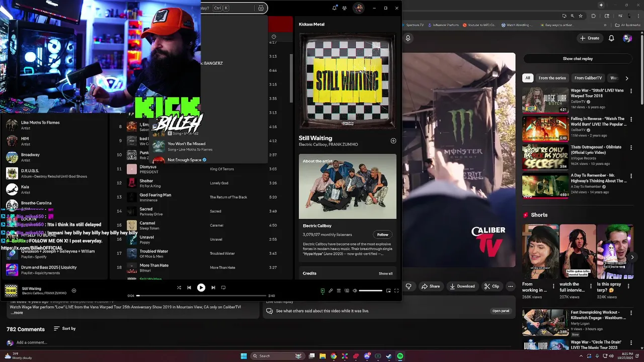Select From CaliberTV chip
Screen dimensions: 644x362
(588, 78)
